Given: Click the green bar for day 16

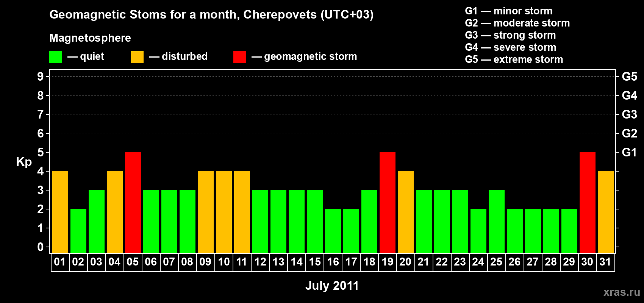Looking at the screenshot, I should pos(333,231).
